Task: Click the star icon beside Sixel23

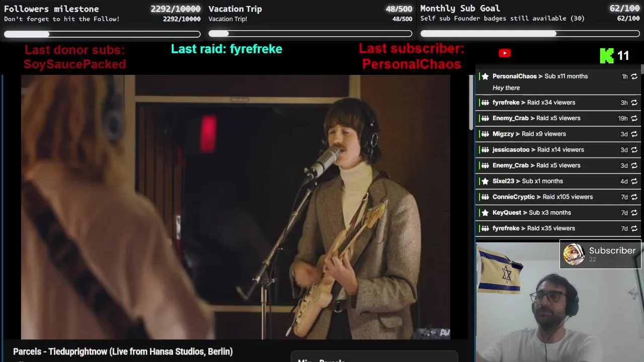Action: pyautogui.click(x=485, y=181)
